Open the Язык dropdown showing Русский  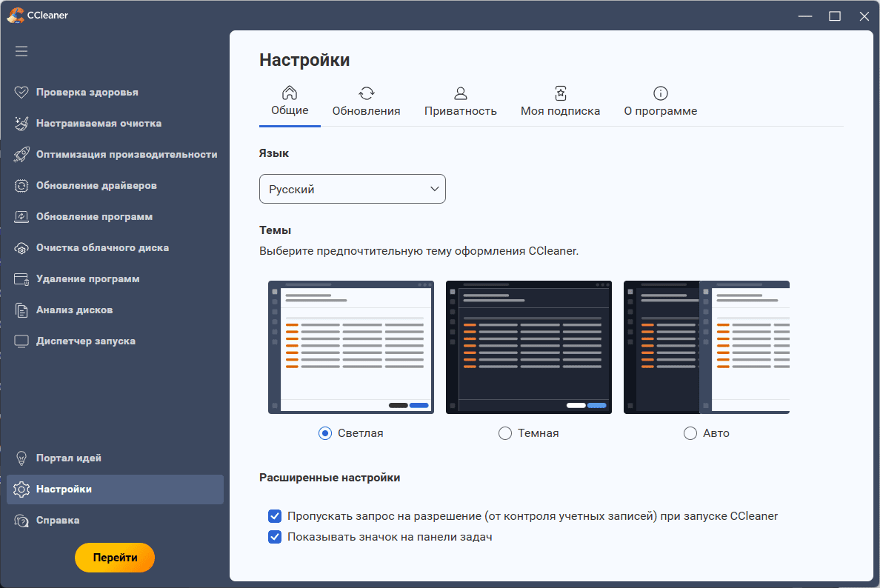coord(353,189)
